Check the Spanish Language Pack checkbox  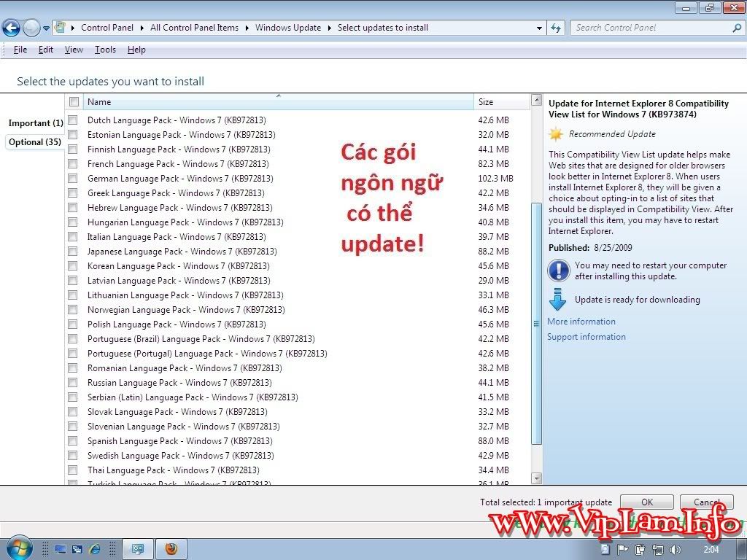point(73,441)
